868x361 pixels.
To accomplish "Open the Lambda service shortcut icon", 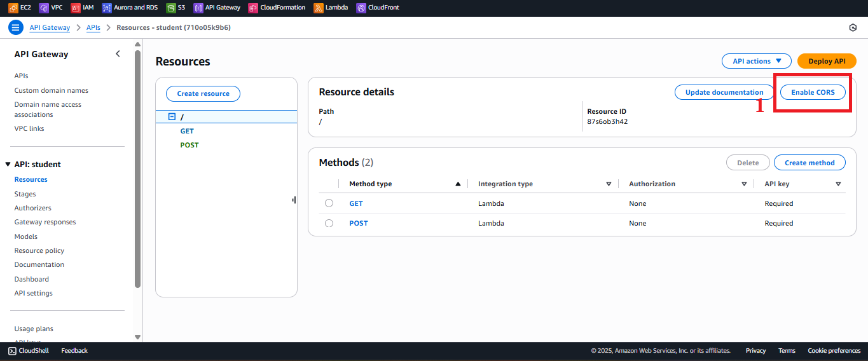I will [x=318, y=8].
